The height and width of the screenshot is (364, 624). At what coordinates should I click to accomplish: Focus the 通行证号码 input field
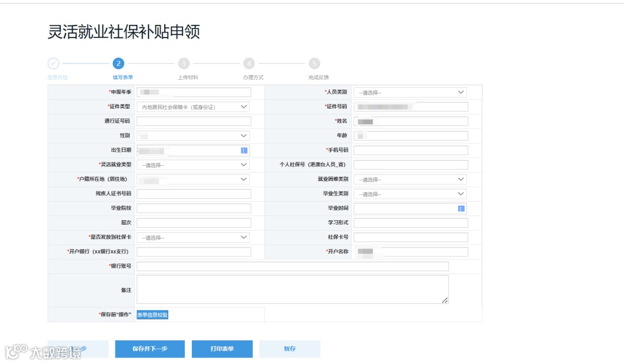tap(194, 121)
